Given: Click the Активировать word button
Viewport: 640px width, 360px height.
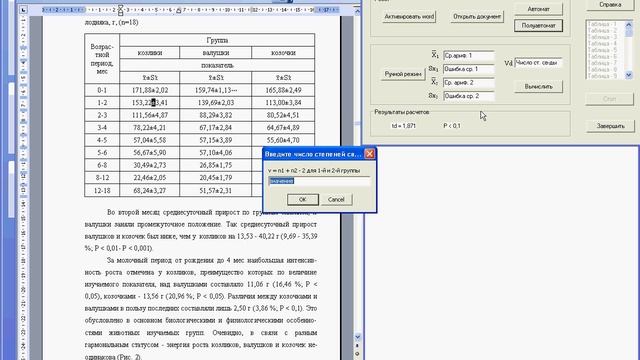Looking at the screenshot, I should coord(409,17).
